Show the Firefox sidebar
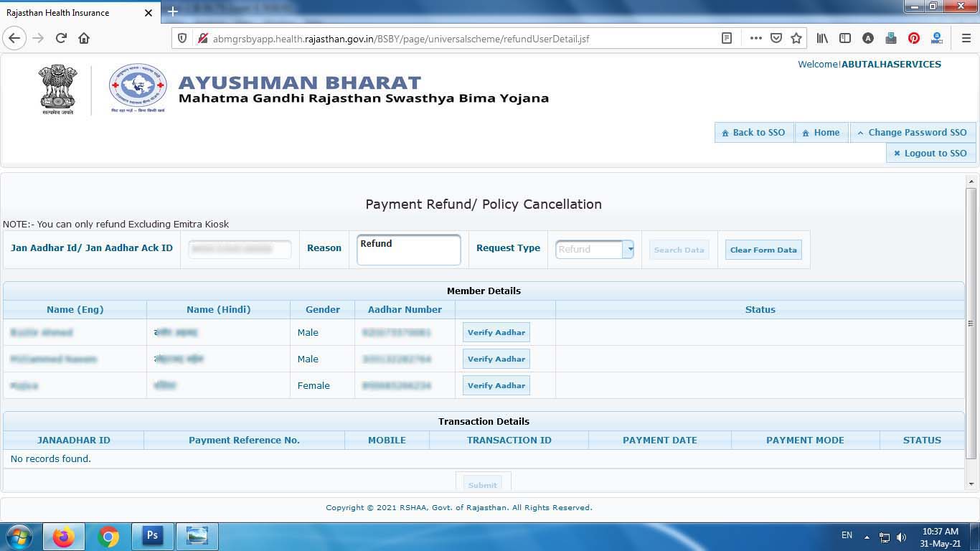 point(845,38)
